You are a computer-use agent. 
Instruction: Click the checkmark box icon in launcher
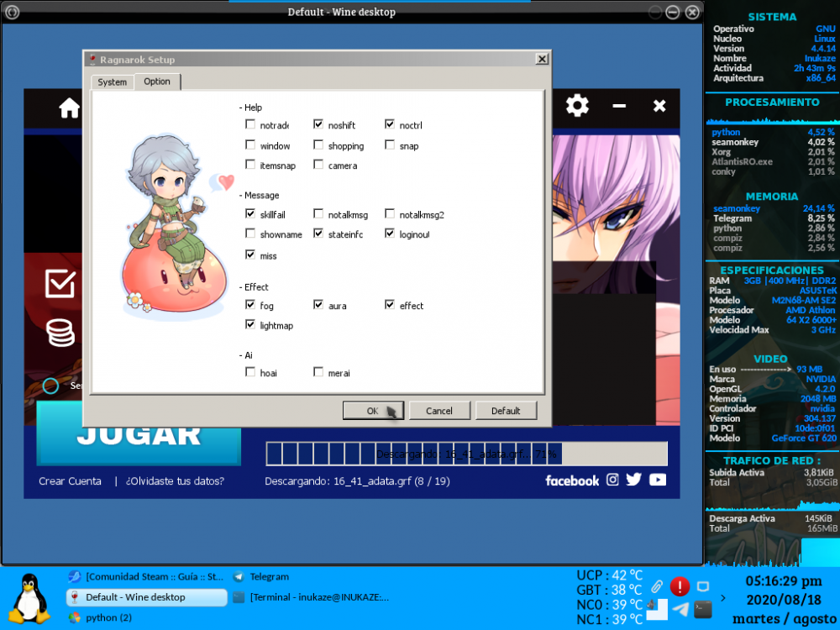60,284
